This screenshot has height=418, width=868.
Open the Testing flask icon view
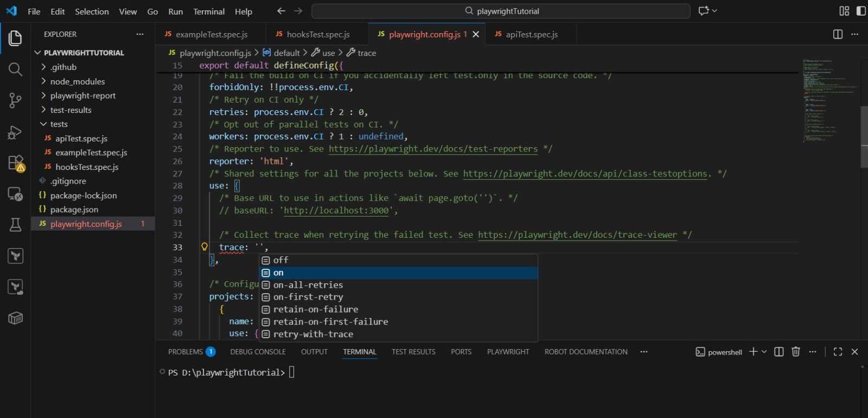point(15,225)
